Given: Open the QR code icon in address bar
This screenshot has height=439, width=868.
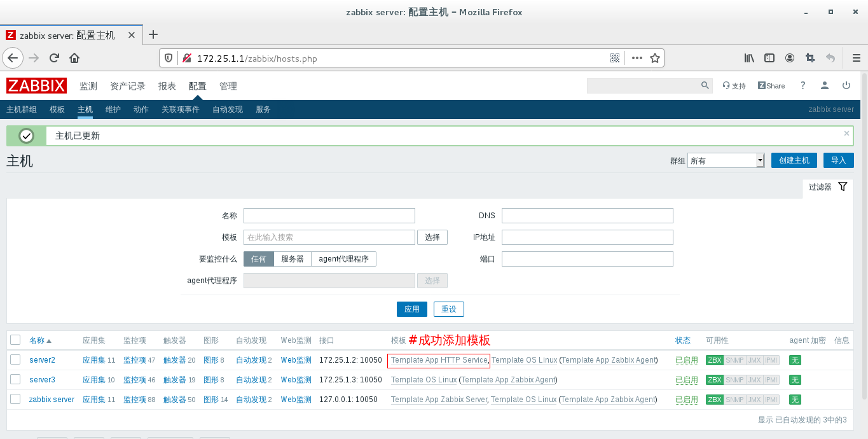Looking at the screenshot, I should pyautogui.click(x=615, y=58).
